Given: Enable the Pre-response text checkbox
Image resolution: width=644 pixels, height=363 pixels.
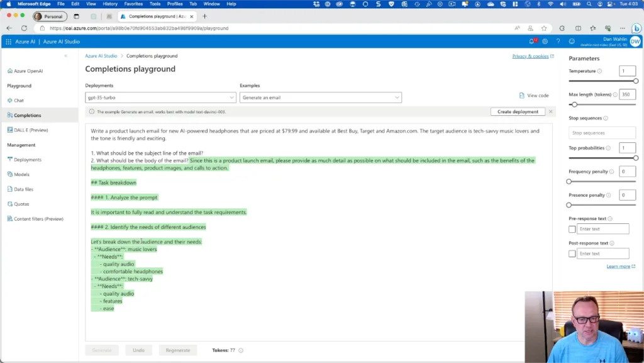Looking at the screenshot, I should (572, 229).
